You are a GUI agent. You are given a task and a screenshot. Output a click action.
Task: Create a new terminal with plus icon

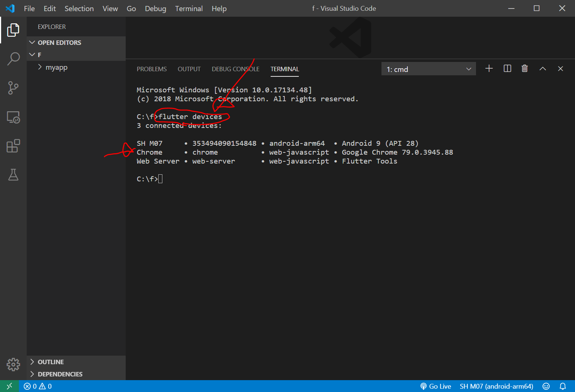pos(489,69)
